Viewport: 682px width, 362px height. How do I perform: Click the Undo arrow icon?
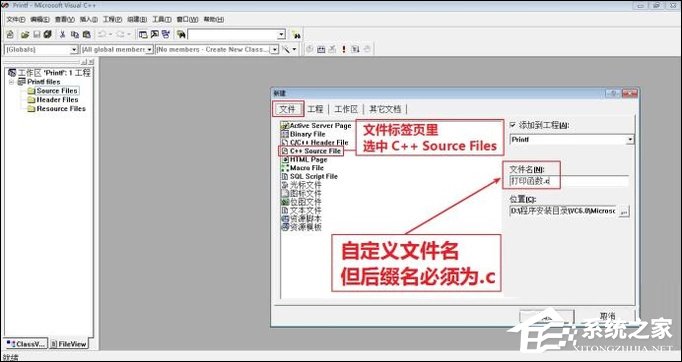pos(102,34)
